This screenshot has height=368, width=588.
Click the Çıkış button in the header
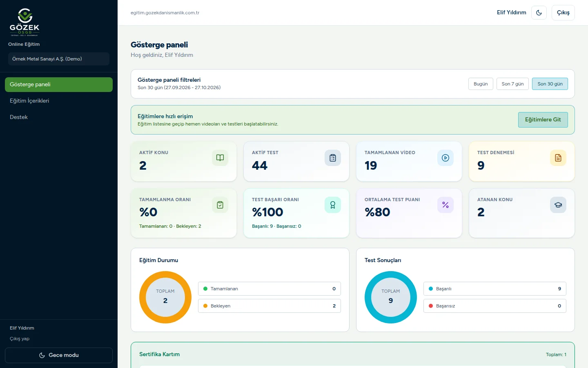[563, 13]
